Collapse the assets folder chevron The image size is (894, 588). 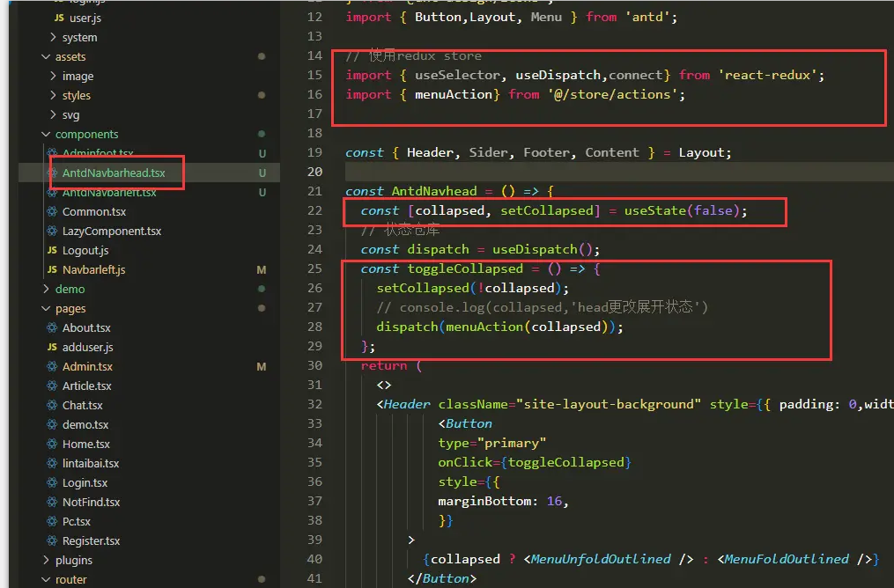tap(46, 57)
